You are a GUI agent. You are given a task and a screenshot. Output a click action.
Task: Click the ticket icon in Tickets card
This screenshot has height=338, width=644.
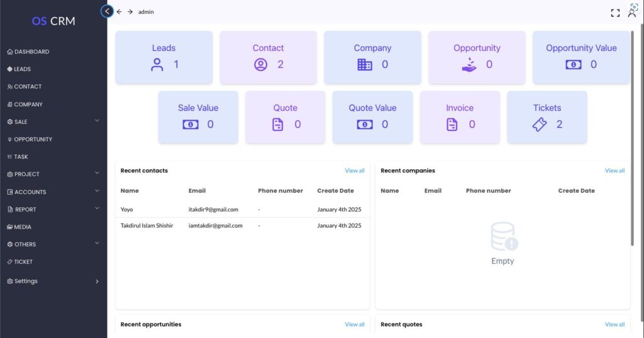(539, 124)
